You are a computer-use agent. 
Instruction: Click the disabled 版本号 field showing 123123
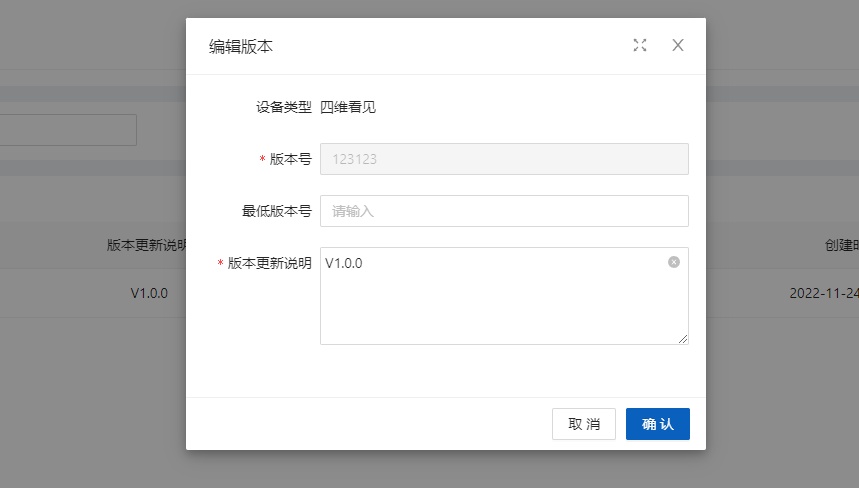(504, 159)
